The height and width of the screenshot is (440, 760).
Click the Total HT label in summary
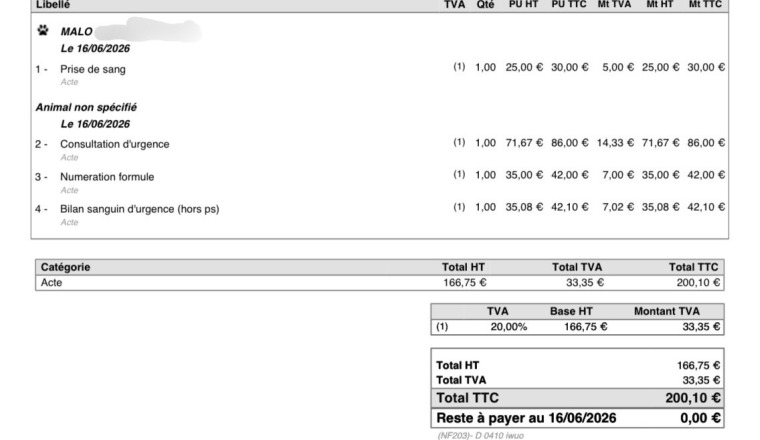click(457, 365)
